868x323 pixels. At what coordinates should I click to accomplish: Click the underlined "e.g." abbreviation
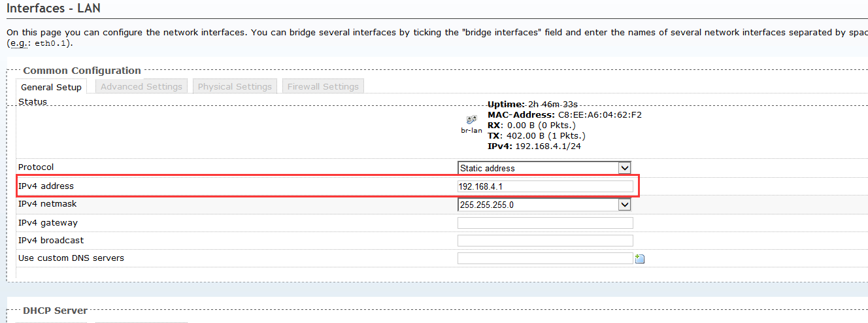[18, 43]
